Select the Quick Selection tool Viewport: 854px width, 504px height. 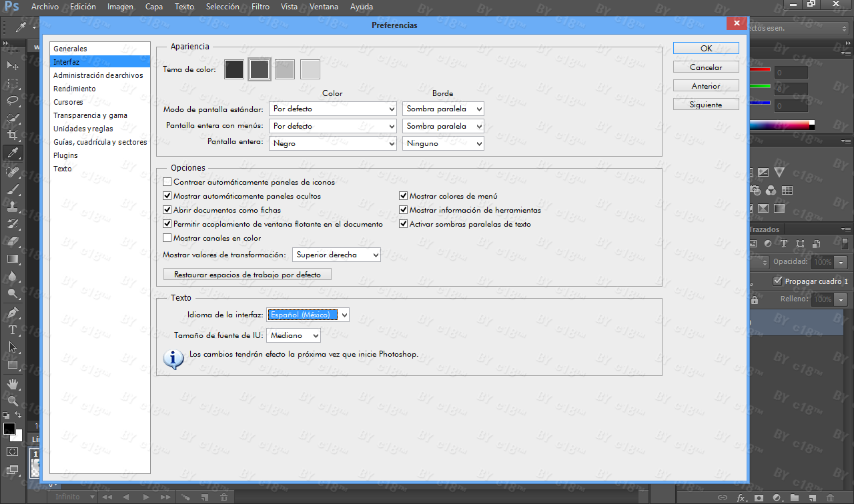pos(13,118)
